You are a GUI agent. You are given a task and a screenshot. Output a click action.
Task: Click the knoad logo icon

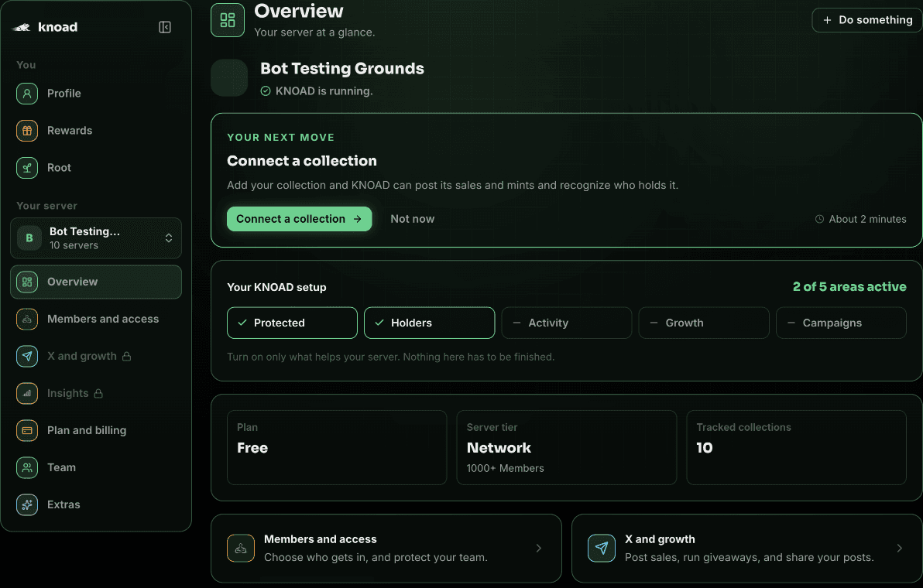tap(22, 27)
